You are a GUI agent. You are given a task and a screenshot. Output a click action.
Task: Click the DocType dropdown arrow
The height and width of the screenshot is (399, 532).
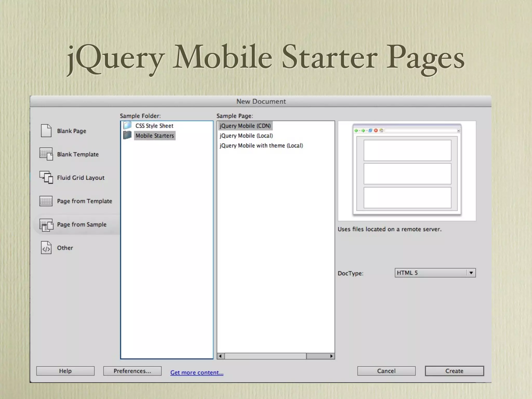coord(471,273)
